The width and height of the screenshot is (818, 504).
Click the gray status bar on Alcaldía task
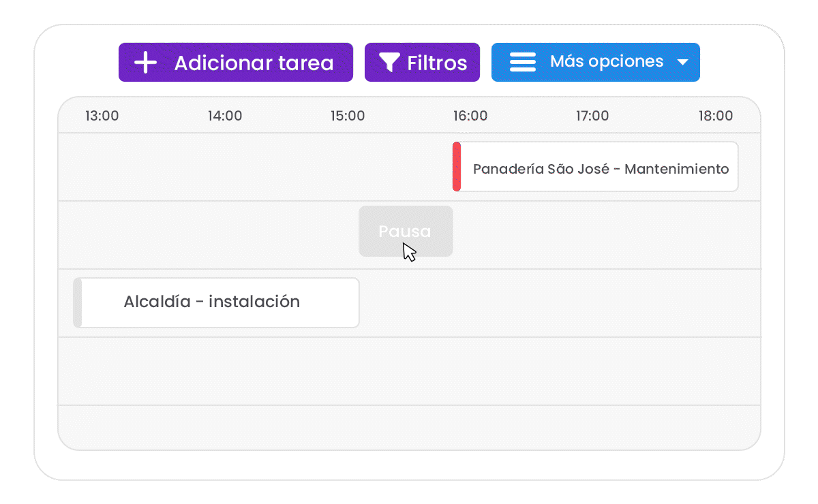(x=78, y=302)
